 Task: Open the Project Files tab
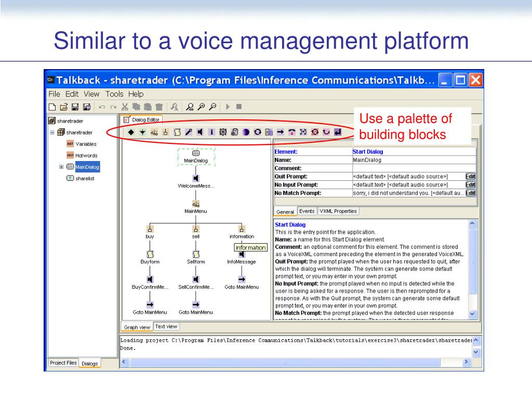tap(63, 363)
